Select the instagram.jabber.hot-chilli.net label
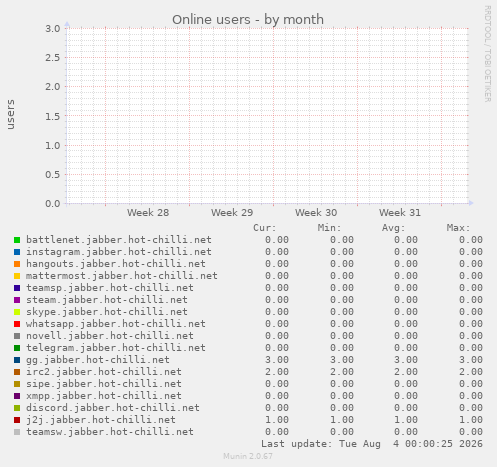 [x=119, y=252]
